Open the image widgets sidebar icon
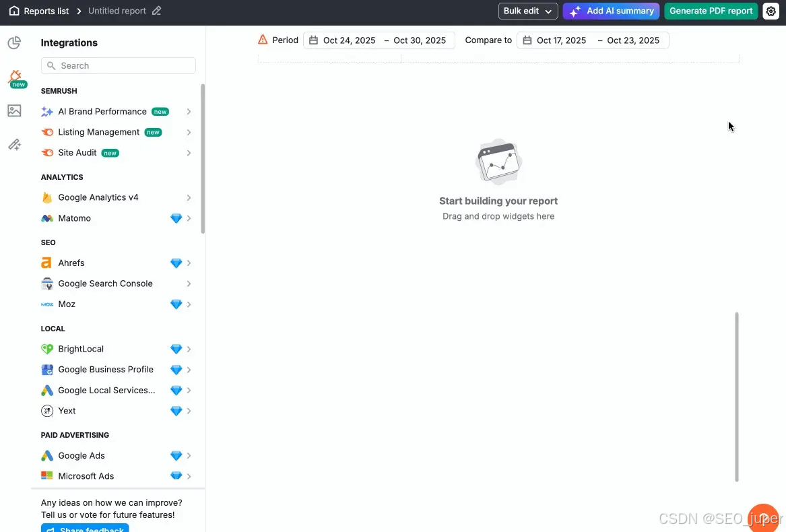The image size is (786, 532). (x=14, y=110)
